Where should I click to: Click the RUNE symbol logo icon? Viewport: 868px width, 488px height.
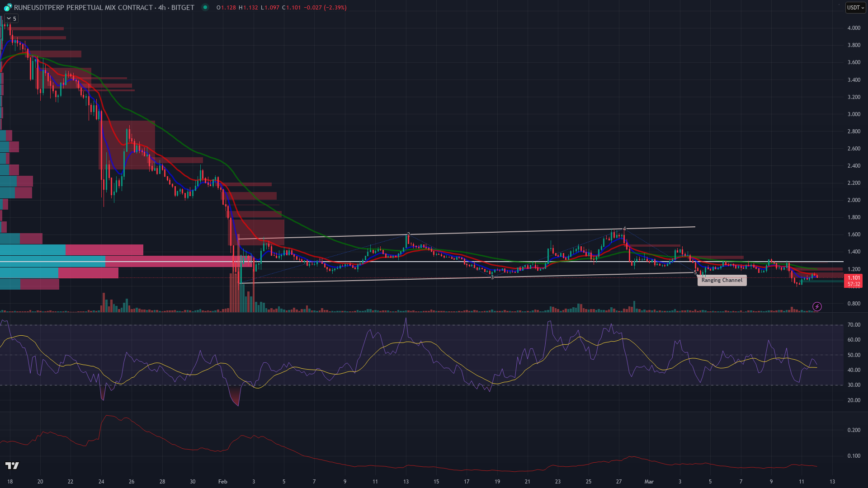8,7
